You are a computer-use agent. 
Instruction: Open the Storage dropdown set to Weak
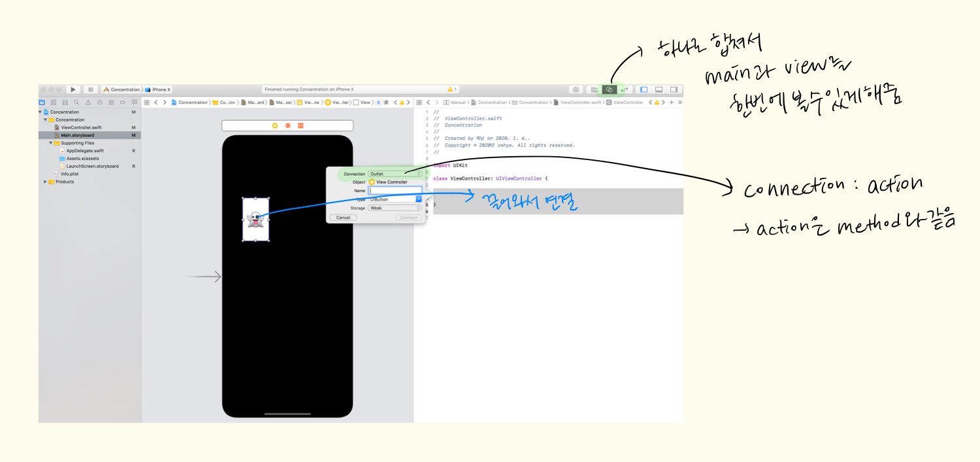pos(395,208)
